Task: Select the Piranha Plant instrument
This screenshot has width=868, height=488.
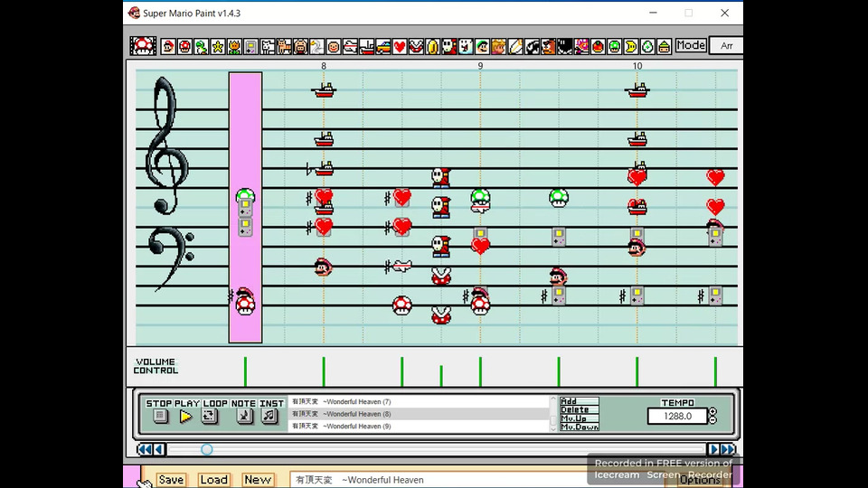Action: tap(416, 46)
